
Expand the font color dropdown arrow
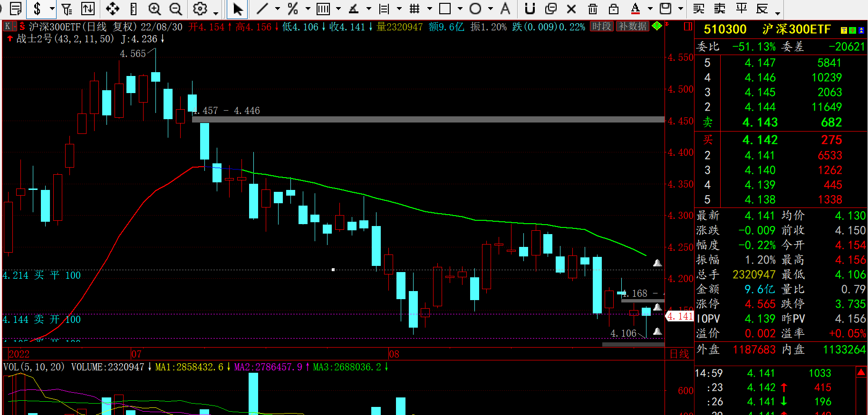[650, 9]
